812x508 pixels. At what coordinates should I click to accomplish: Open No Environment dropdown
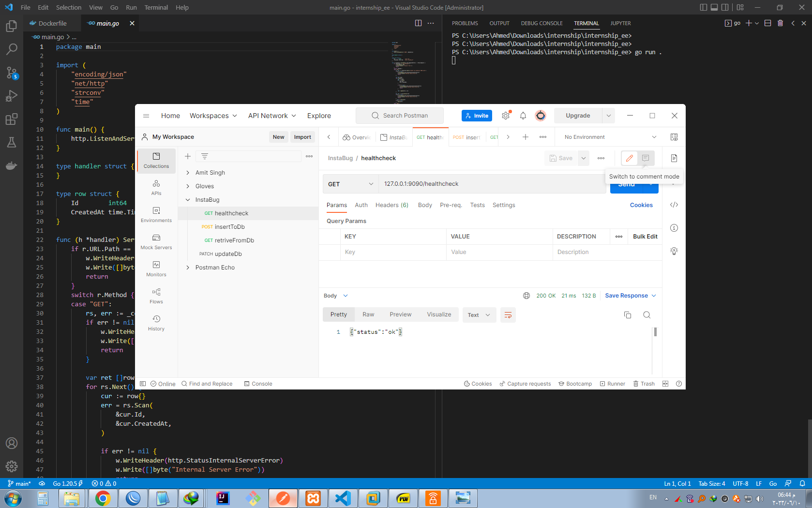610,137
